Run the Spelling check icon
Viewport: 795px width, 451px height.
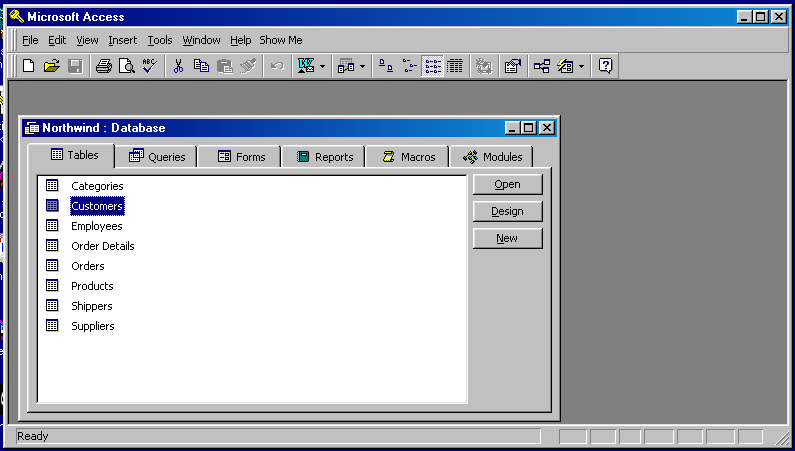[x=150, y=66]
